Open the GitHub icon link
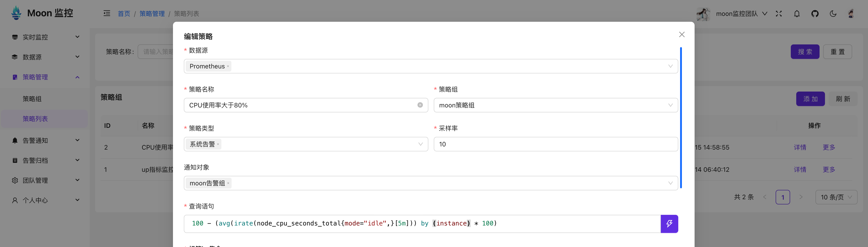 click(815, 14)
